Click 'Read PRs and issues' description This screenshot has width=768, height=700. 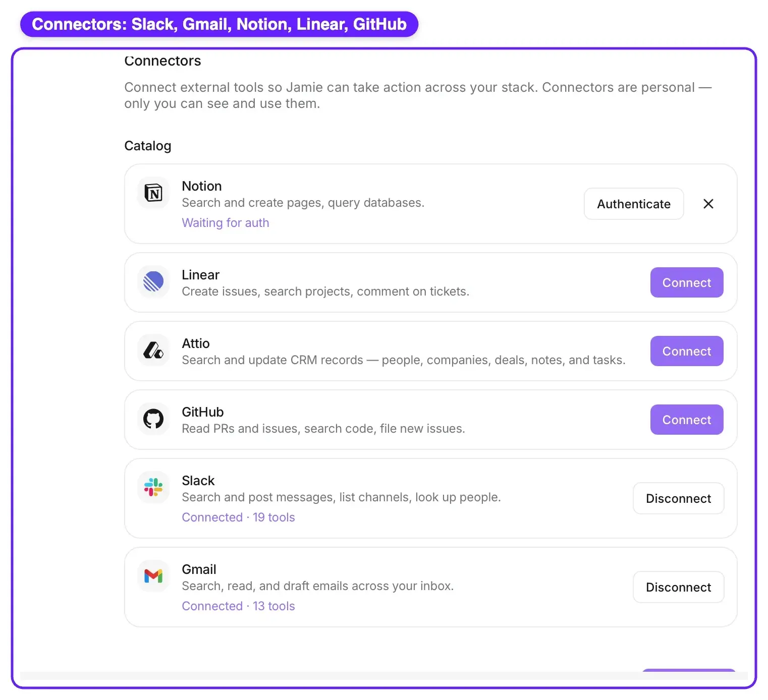pos(323,429)
